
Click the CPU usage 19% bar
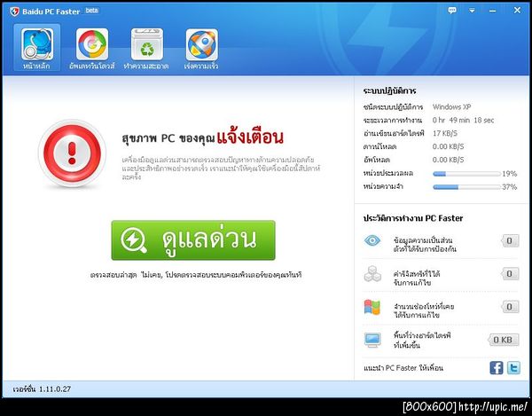(467, 174)
